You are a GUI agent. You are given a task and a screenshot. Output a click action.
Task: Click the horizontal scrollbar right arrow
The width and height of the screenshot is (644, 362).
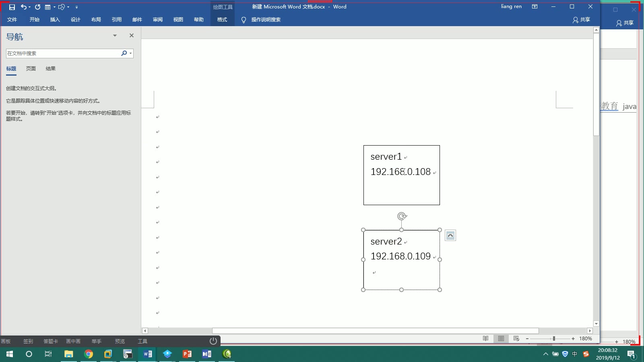[x=590, y=331]
